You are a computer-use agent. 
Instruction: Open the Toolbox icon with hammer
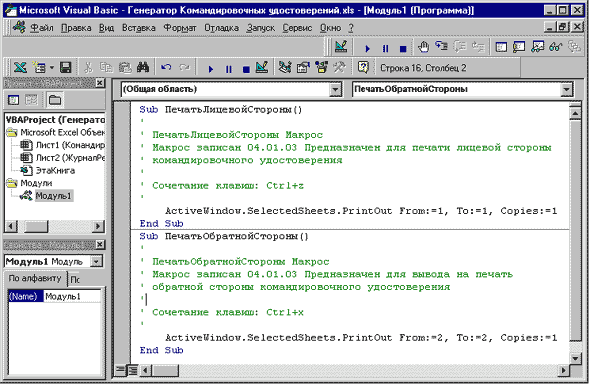click(340, 68)
